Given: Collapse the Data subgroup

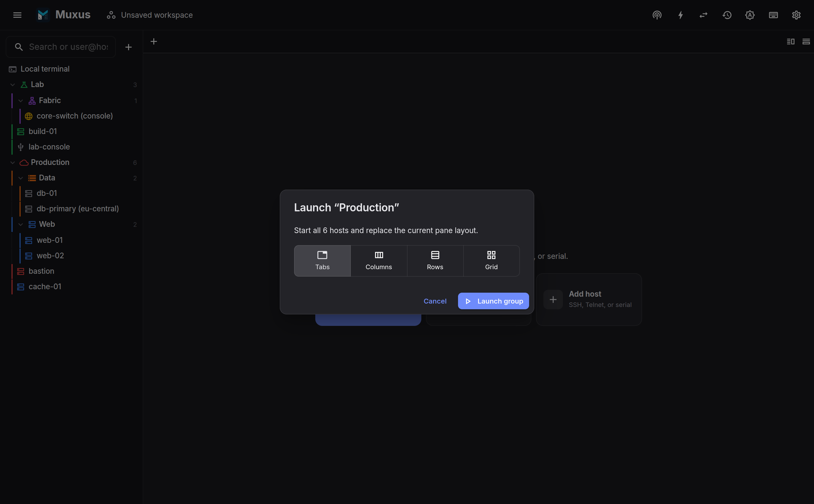Looking at the screenshot, I should (21, 178).
